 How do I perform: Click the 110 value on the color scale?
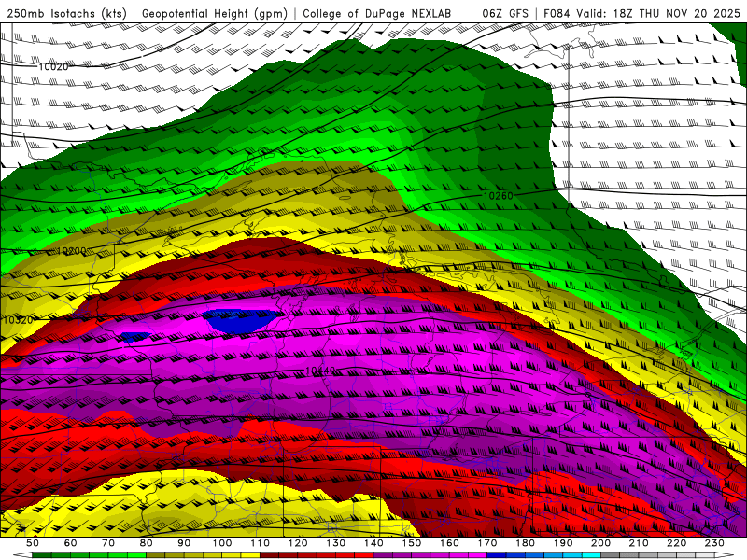coord(261,543)
